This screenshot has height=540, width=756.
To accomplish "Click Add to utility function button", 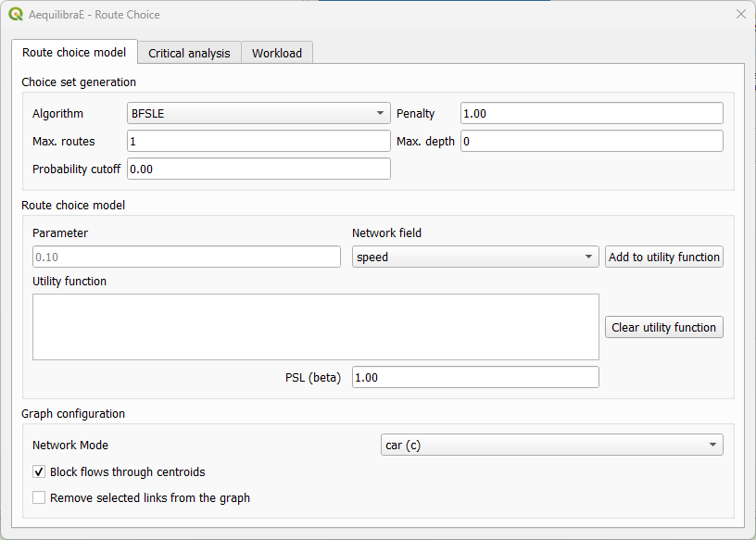I will 663,257.
